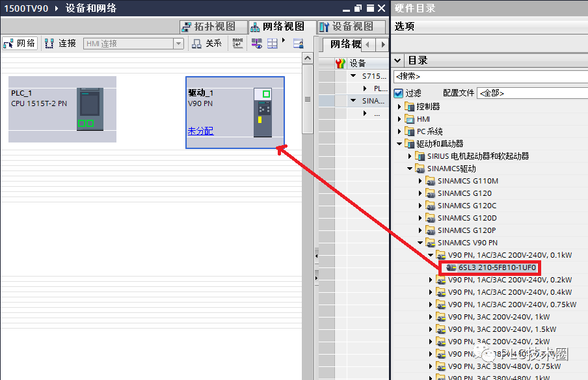588x380 pixels.
Task: Click the right arrow beside 网络概 tab
Action: pos(383,45)
